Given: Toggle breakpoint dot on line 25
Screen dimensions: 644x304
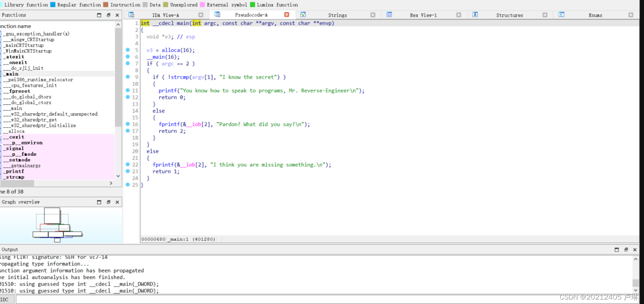Looking at the screenshot, I should tap(128, 184).
